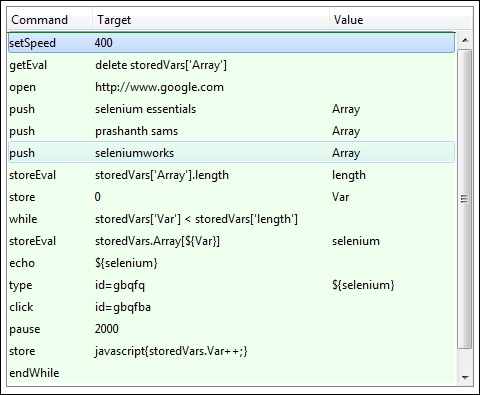480x395 pixels.
Task: Select the push prashanth sams row
Action: (232, 131)
